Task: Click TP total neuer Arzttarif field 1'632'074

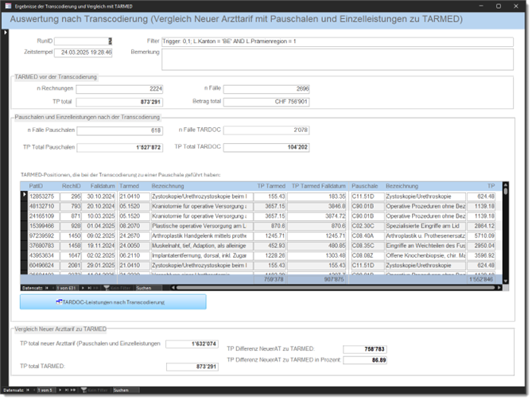Action: coord(192,344)
